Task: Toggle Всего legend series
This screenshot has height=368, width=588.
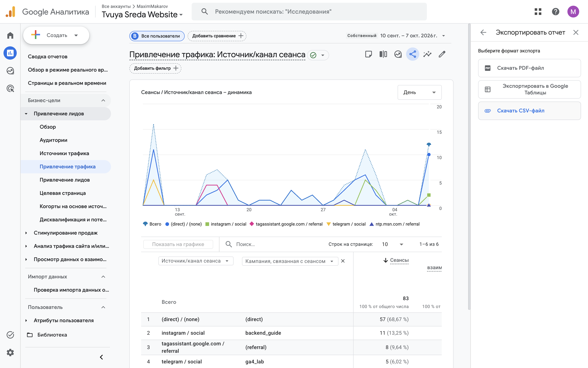Action: (x=152, y=224)
